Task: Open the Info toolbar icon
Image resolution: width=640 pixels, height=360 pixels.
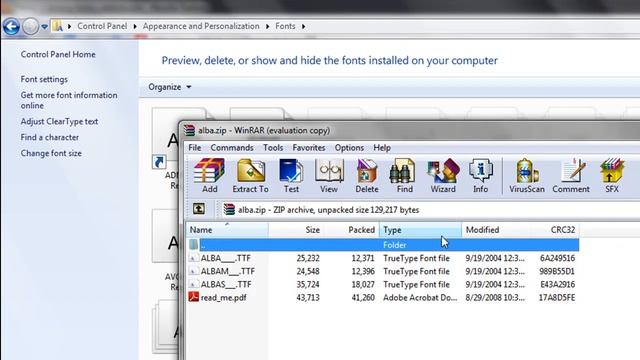Action: click(x=480, y=176)
